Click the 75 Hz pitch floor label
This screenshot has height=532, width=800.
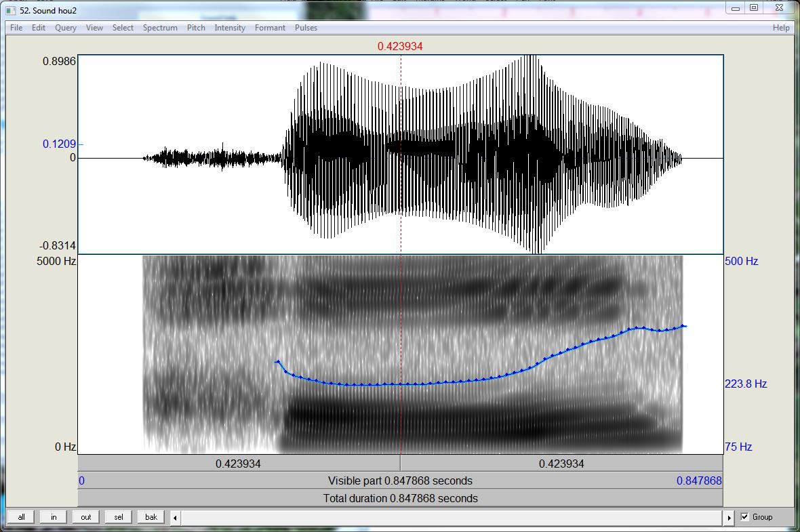(738, 447)
